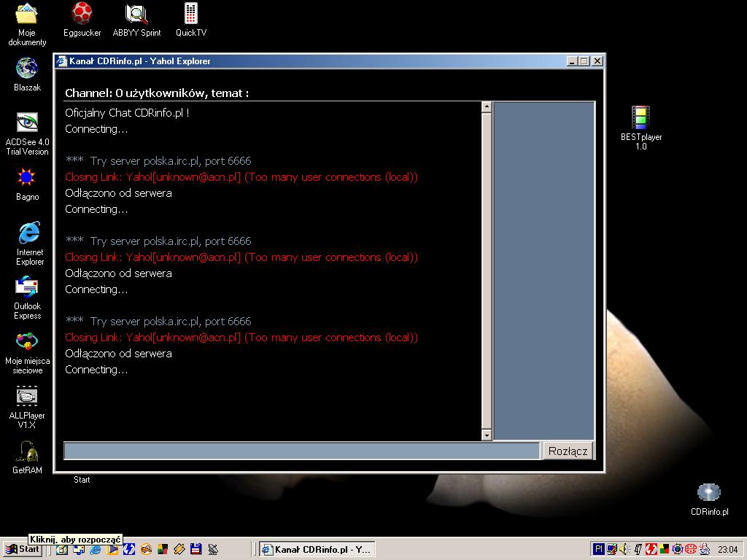Screen dimensions: 747x560
Task: Click the microscope-shaped tray icon
Action: coord(704,549)
